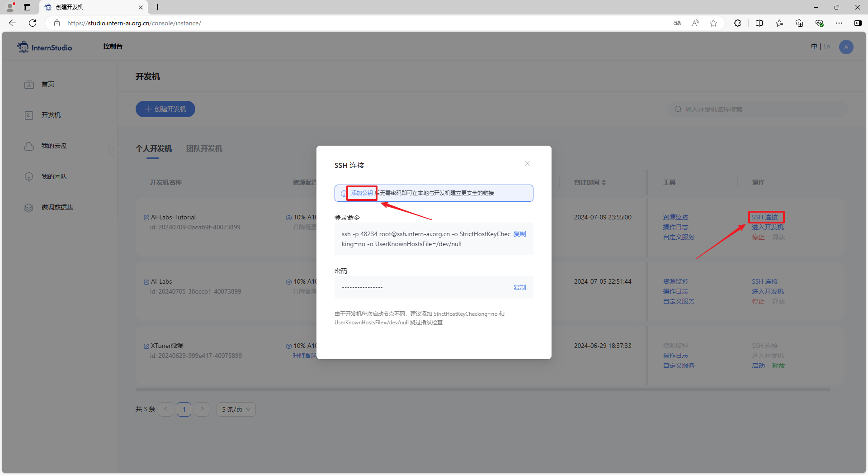Click SSH 连接 for AI-Labs

[765, 281]
